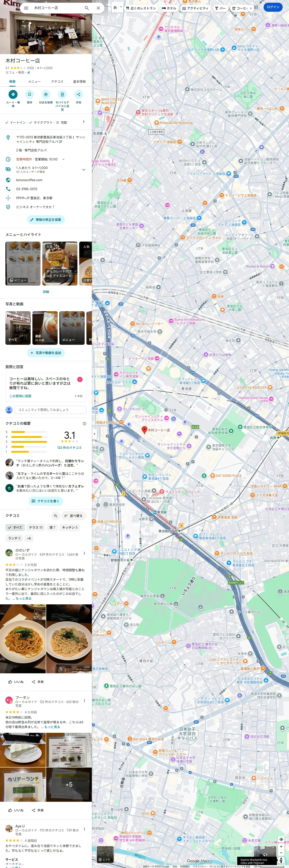Image resolution: width=289 pixels, height=868 pixels.
Task: Click the send to mobile device icon
Action: click(x=62, y=94)
